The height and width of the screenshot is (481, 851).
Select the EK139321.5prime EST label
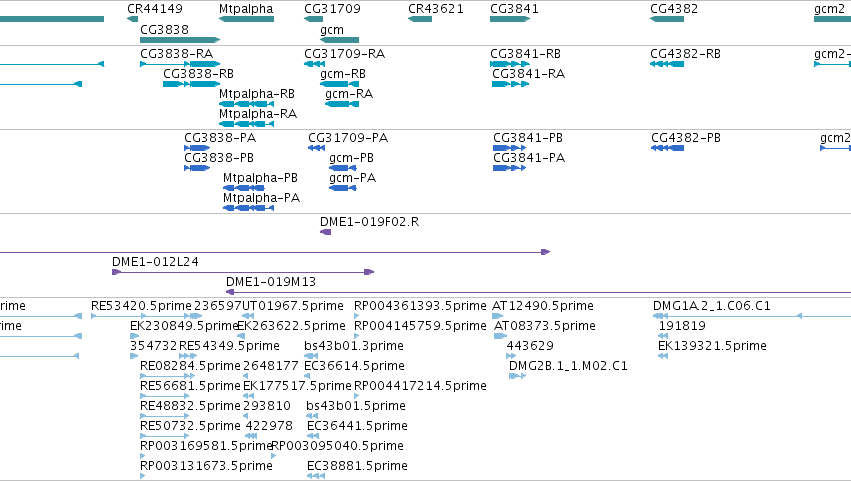tap(712, 346)
